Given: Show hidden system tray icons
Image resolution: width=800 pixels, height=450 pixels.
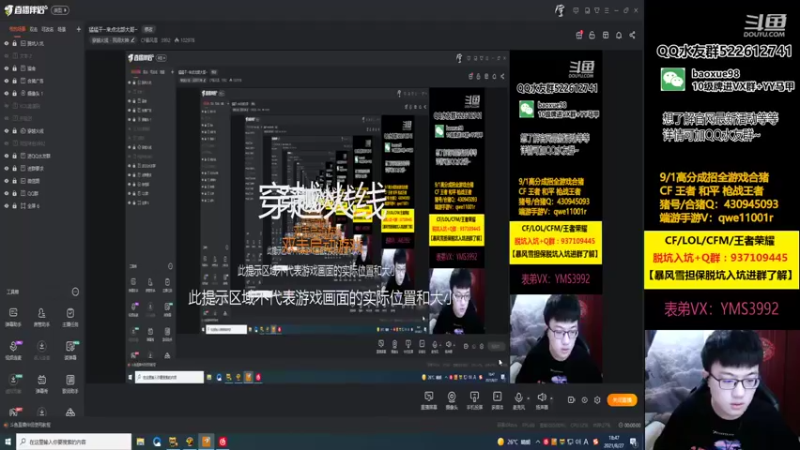Looking at the screenshot, I should point(538,442).
